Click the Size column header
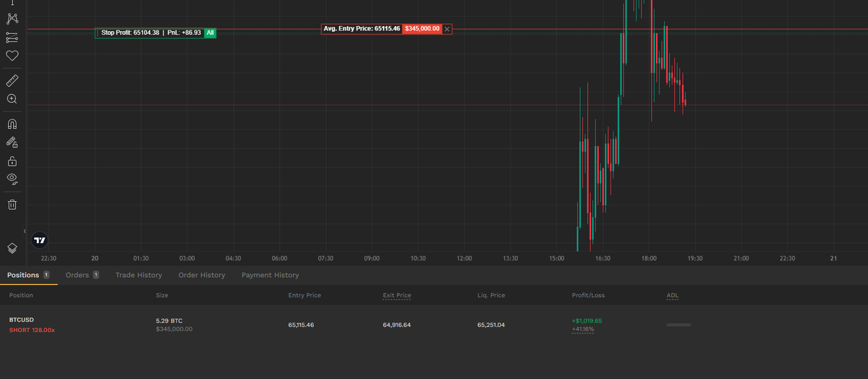The width and height of the screenshot is (868, 379). point(162,295)
